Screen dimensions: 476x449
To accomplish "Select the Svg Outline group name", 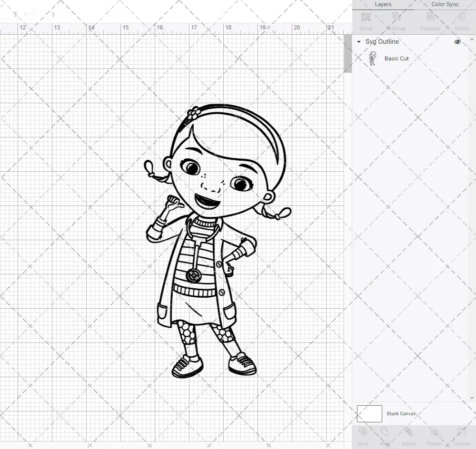I will coord(382,41).
